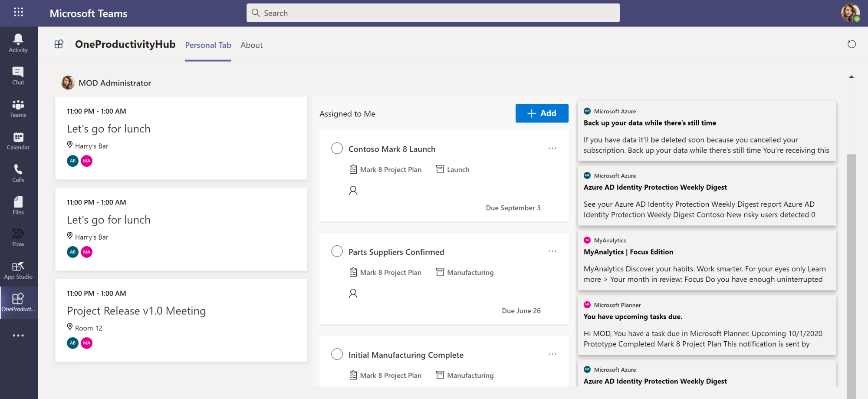This screenshot has height=399, width=868.
Task: Click MA attendee avatar on Project Release meeting
Action: (x=87, y=343)
